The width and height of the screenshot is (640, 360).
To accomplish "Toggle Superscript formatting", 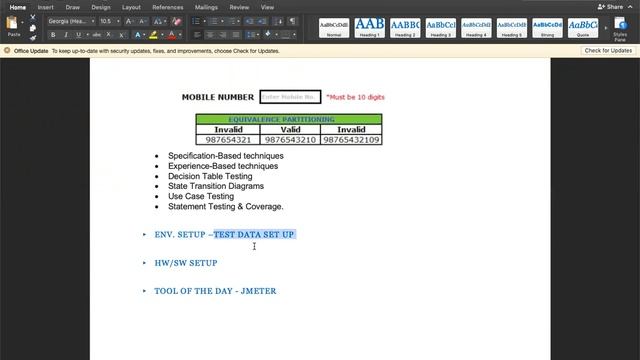I will click(x=122, y=35).
